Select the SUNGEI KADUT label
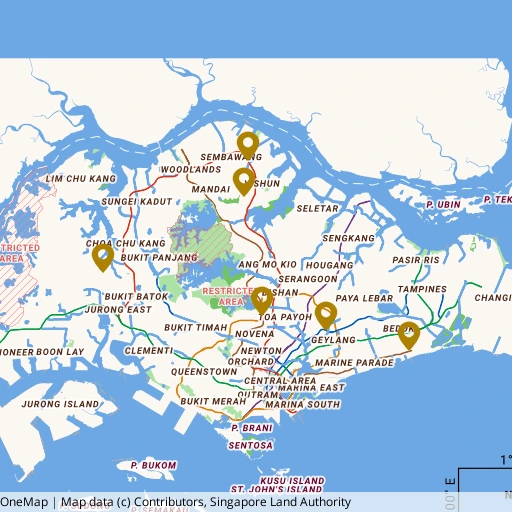The image size is (512, 512). point(137,202)
